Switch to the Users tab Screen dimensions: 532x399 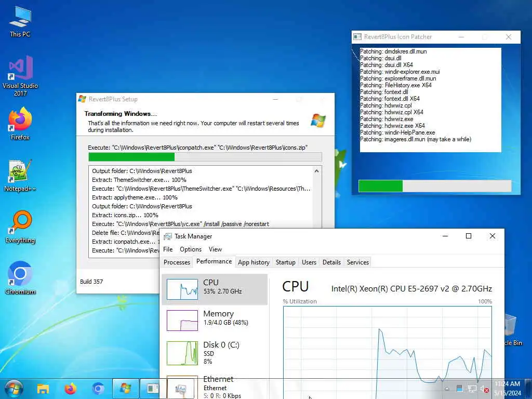(x=309, y=262)
